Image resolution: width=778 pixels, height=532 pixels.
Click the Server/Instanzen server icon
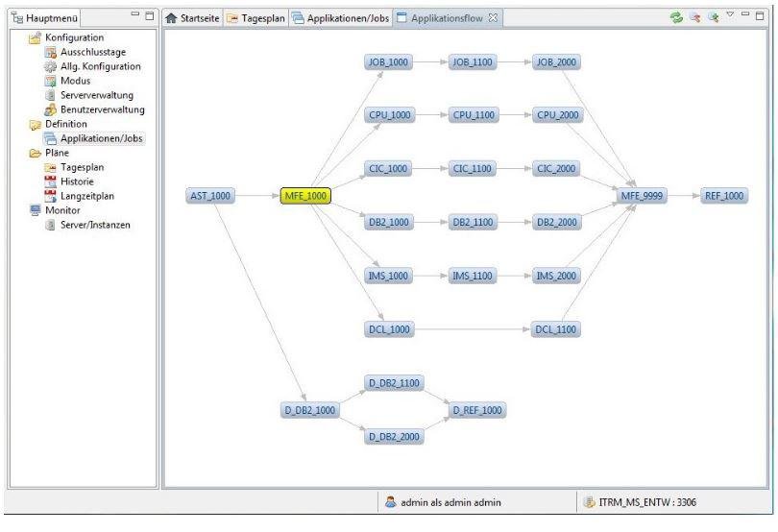[x=50, y=225]
